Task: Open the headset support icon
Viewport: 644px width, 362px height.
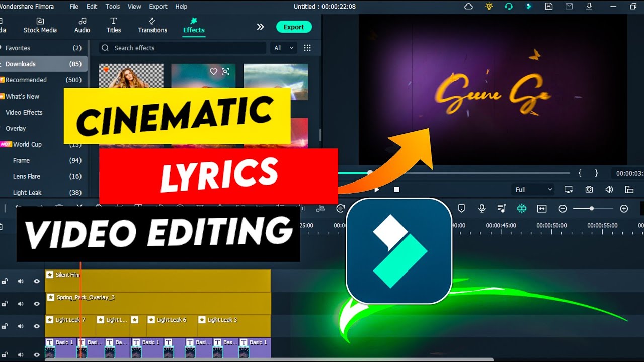Action: (509, 7)
